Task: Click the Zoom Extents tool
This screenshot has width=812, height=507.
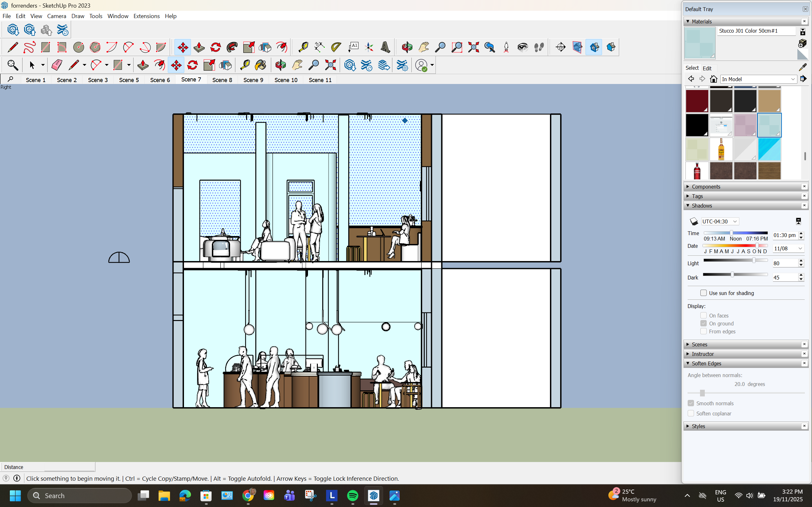Action: [x=474, y=47]
